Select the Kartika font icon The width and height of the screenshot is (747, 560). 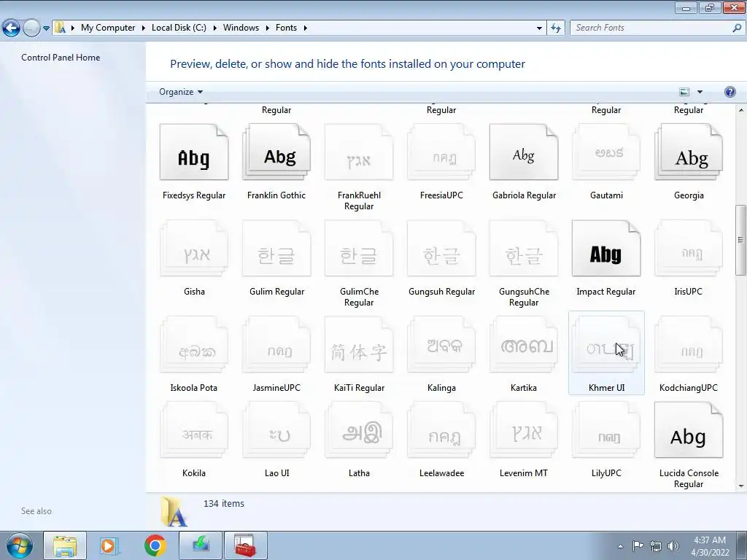[x=524, y=344]
